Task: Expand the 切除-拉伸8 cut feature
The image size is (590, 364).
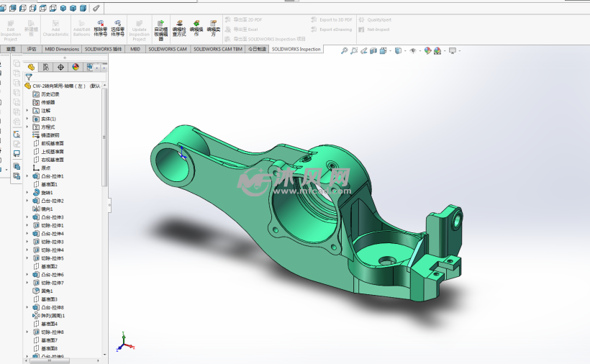Action: [27, 332]
